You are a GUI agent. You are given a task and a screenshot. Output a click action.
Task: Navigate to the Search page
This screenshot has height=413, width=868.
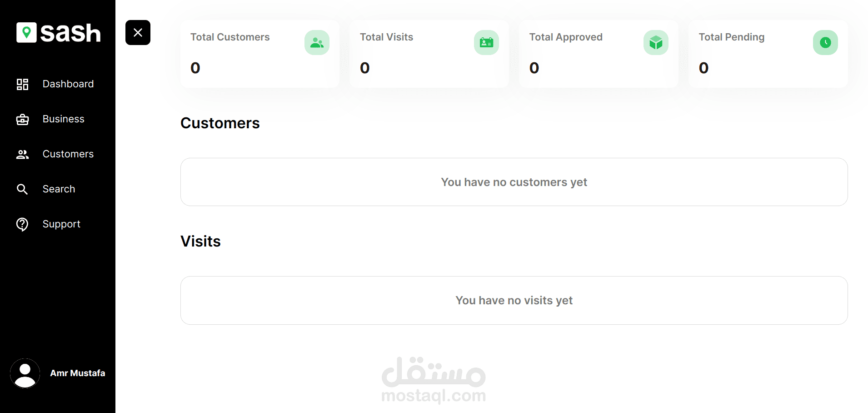pyautogui.click(x=59, y=189)
